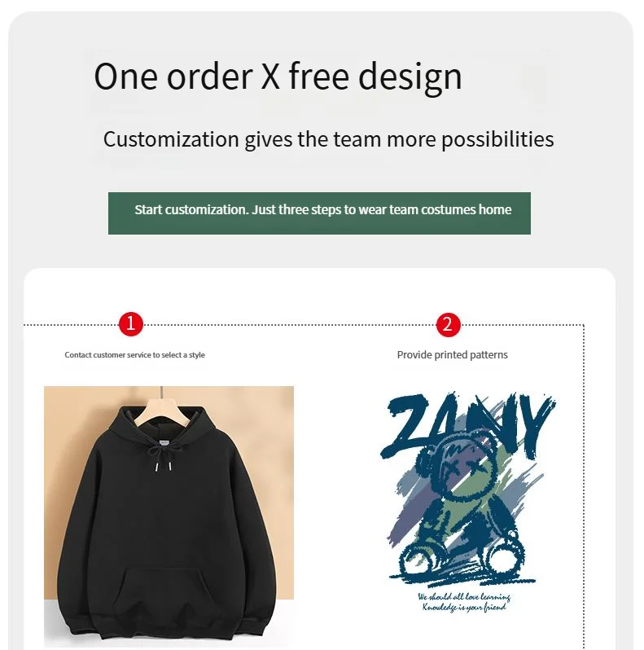Viewport: 644px width, 650px height.
Task: Click Customization gives the team more possibilities
Action: [328, 139]
